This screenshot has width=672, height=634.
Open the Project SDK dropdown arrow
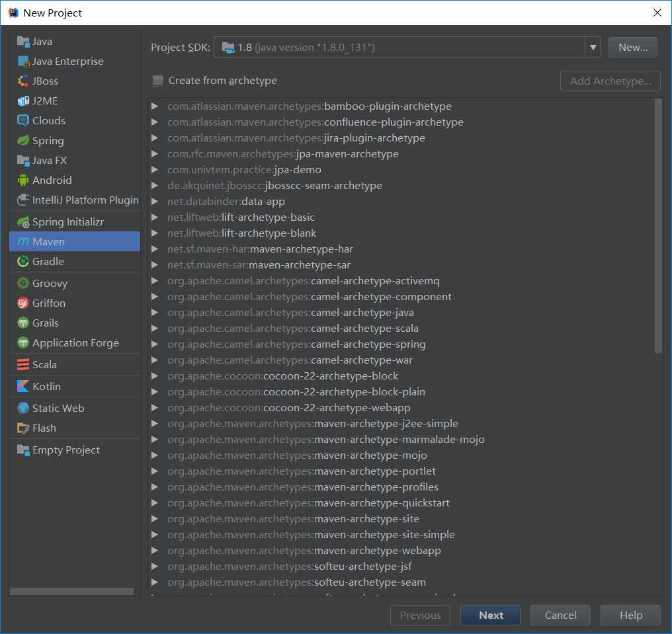click(x=593, y=47)
